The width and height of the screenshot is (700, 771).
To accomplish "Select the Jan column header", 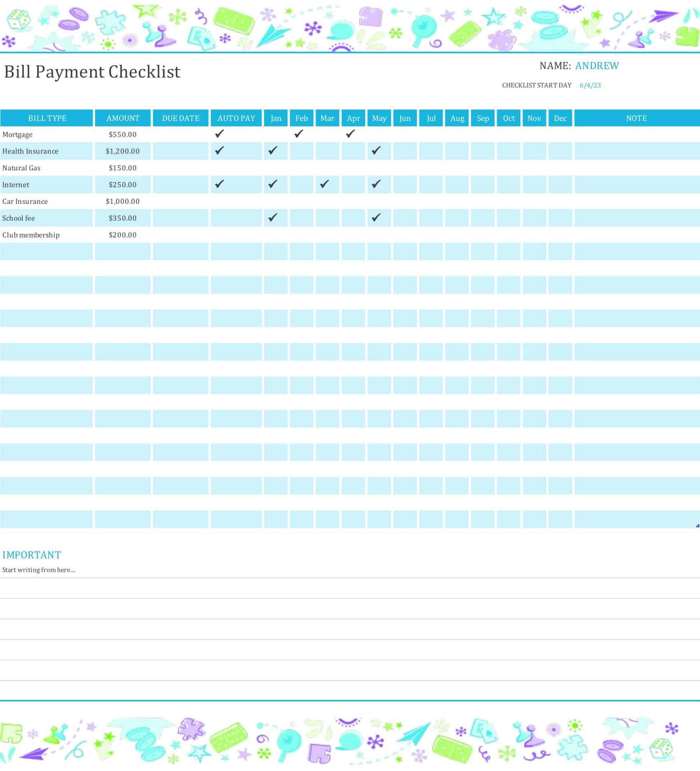I will point(276,118).
